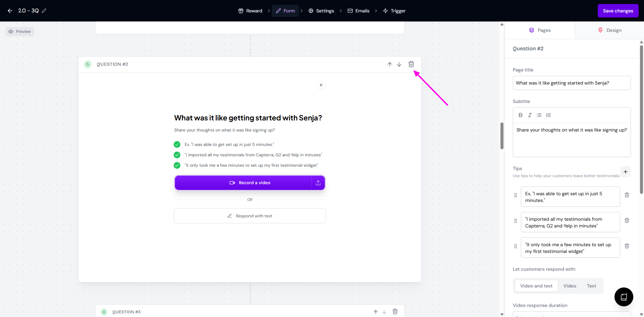Viewport: 644px width, 317px height.
Task: Open the floating help widget button
Action: (624, 297)
